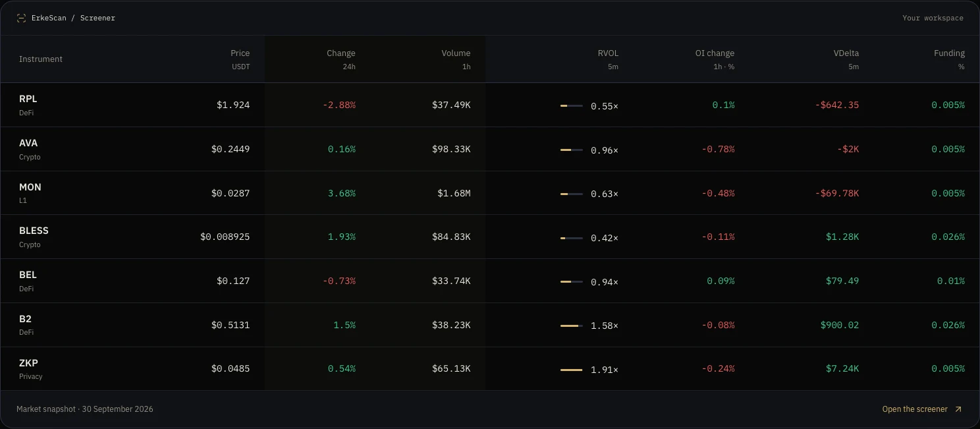Click the RVOL bar in the ZKP row
The image size is (980, 429).
pos(572,370)
